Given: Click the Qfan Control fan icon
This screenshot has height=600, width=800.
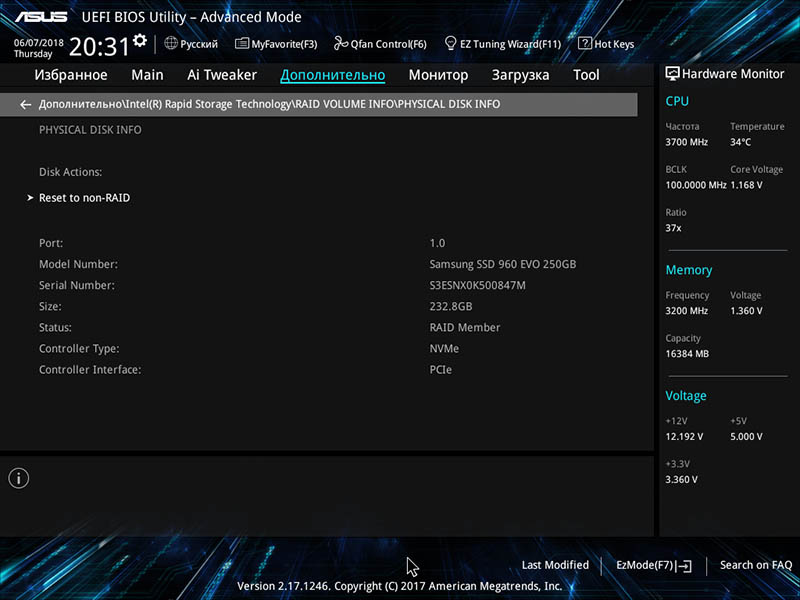Looking at the screenshot, I should [x=341, y=43].
